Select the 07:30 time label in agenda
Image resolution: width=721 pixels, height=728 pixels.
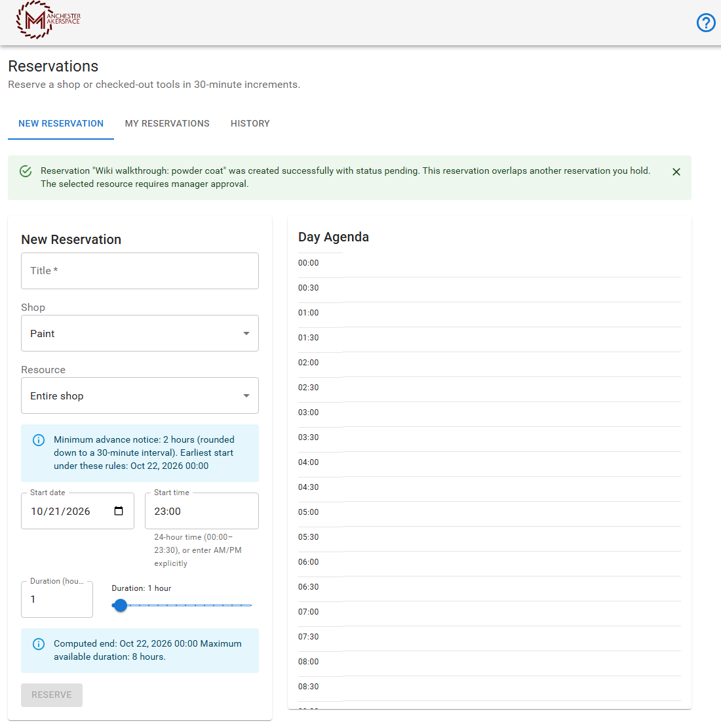click(x=309, y=637)
